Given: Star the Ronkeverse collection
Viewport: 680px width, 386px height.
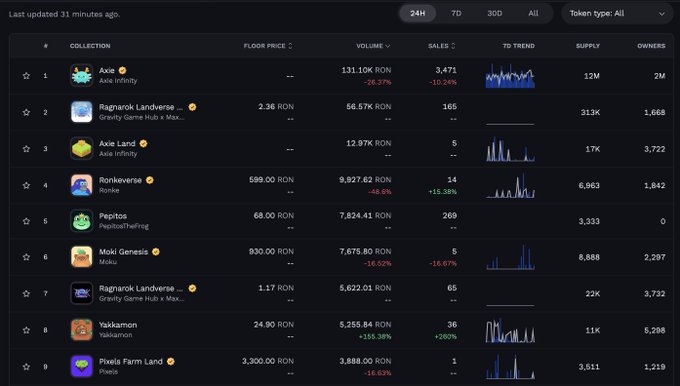Looking at the screenshot, I should click(x=26, y=186).
